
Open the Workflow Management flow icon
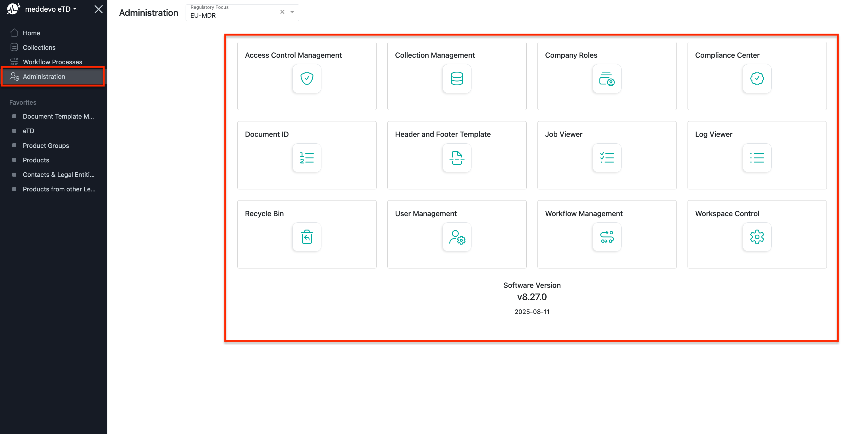[607, 237]
